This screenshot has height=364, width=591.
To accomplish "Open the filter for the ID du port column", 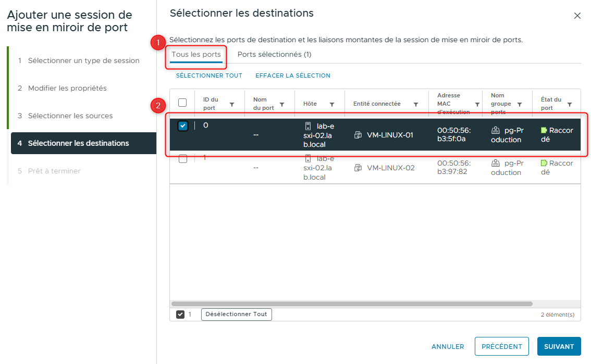I will pyautogui.click(x=233, y=103).
